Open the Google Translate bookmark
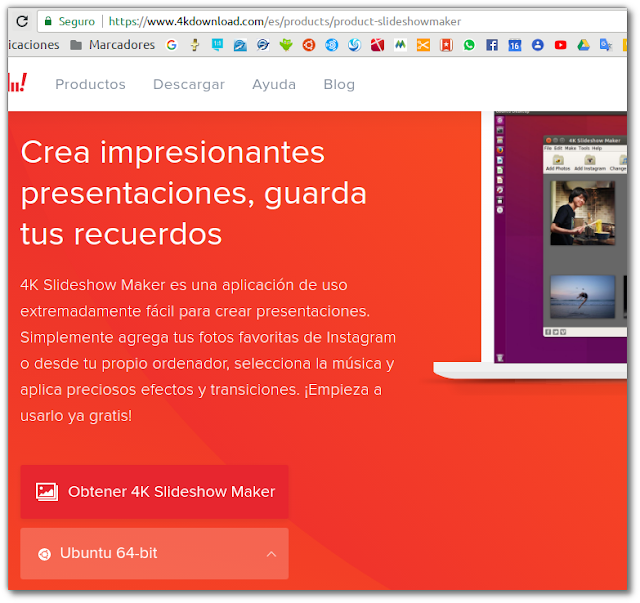Screen dimensions: 640x603 pyautogui.click(x=606, y=45)
